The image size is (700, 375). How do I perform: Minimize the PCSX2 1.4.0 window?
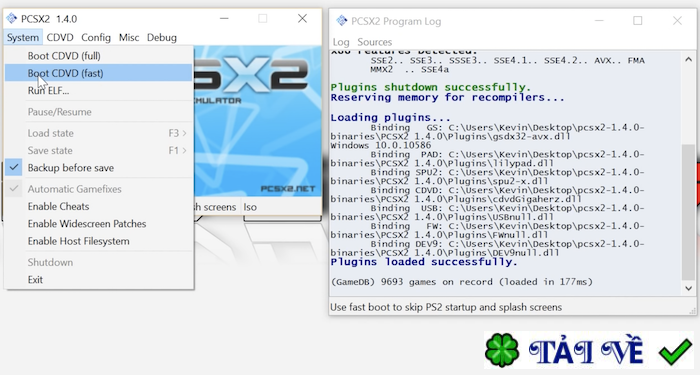(x=224, y=18)
